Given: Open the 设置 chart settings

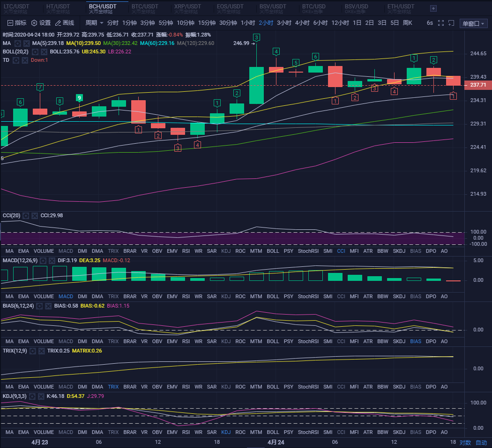Looking at the screenshot, I should tap(41, 23).
